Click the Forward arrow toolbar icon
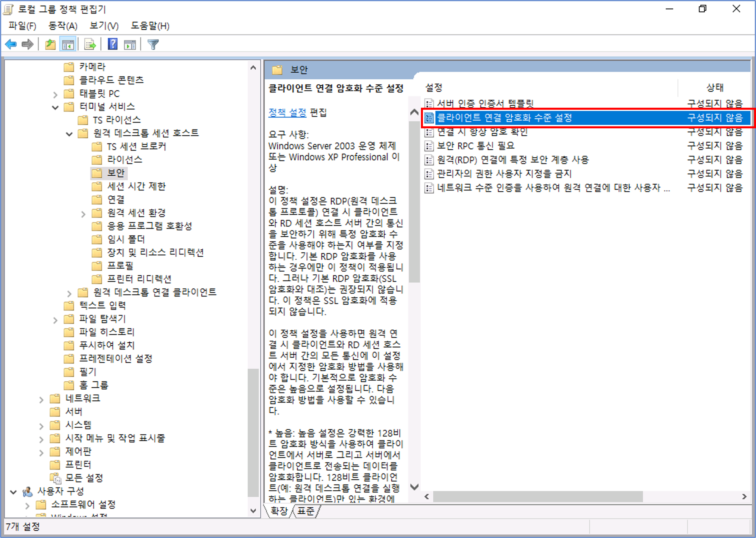 (x=28, y=44)
